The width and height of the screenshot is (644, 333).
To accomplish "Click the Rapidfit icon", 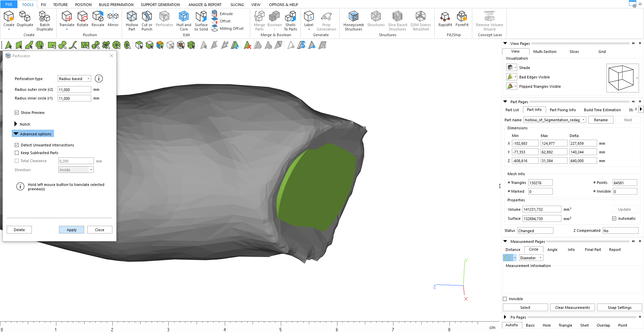I will (445, 16).
